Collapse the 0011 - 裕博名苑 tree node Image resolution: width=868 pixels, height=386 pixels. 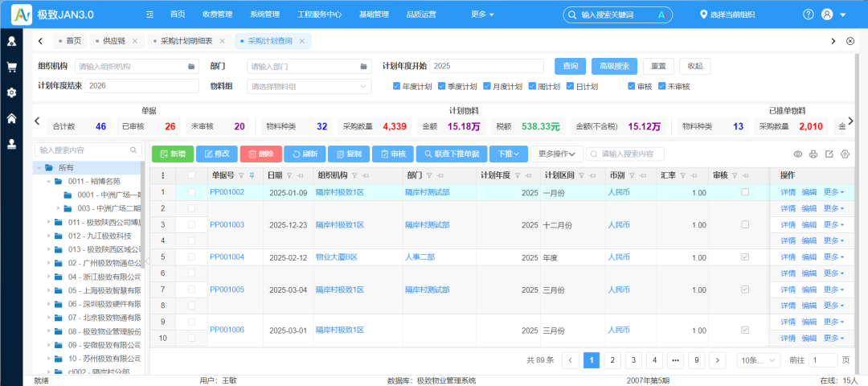(x=49, y=181)
